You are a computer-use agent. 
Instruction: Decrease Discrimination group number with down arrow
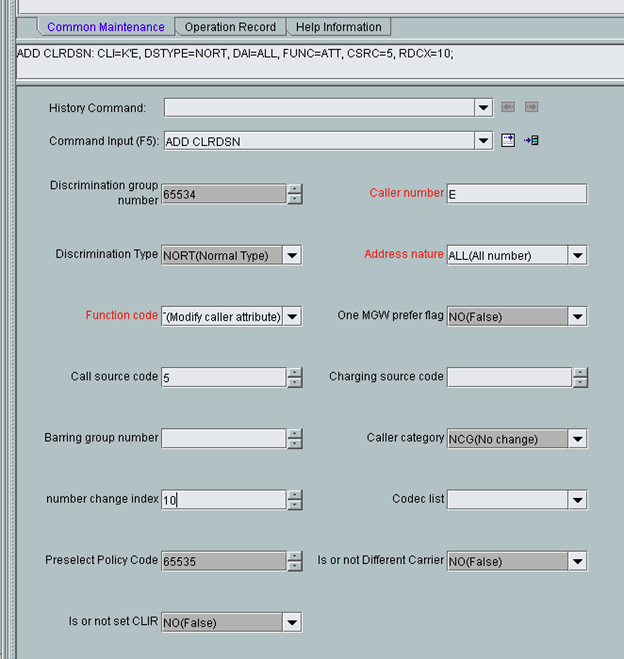pos(295,199)
